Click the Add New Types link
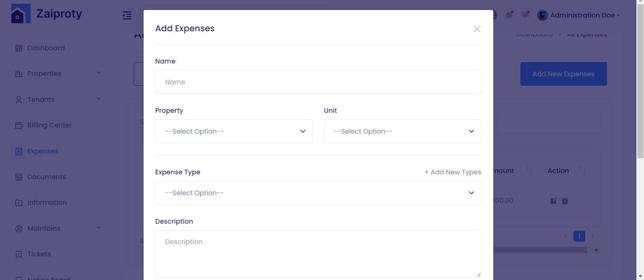The height and width of the screenshot is (280, 644). click(x=453, y=172)
